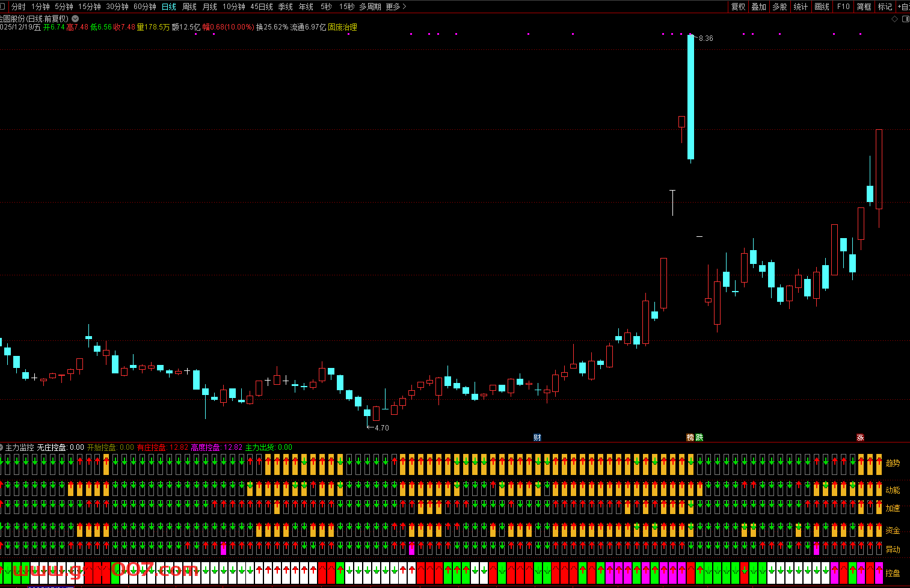
Task: Toggle the 简框 simple frame view
Action: (864, 7)
